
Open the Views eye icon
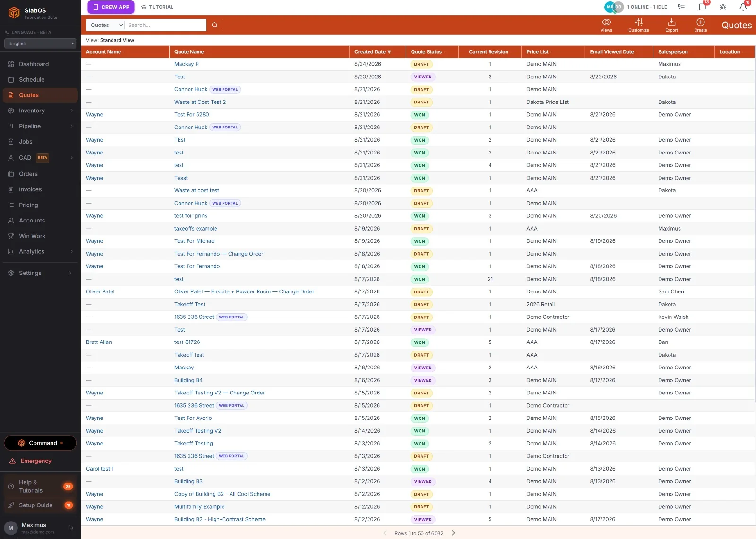[x=606, y=22]
